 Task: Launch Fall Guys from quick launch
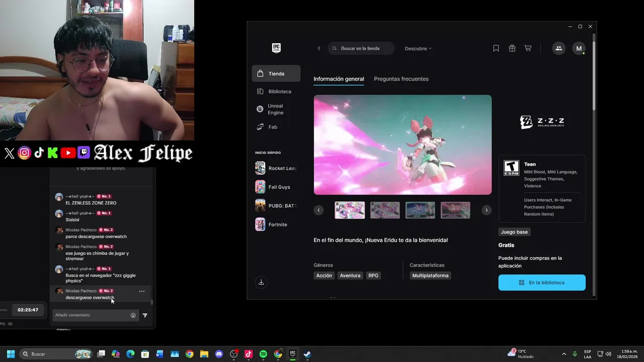click(x=276, y=187)
